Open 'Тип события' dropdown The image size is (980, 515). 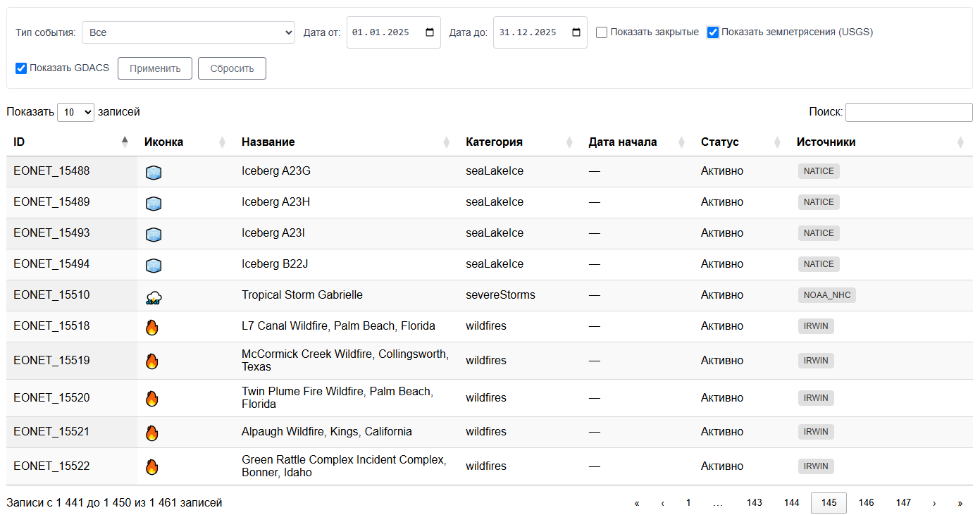pos(188,32)
